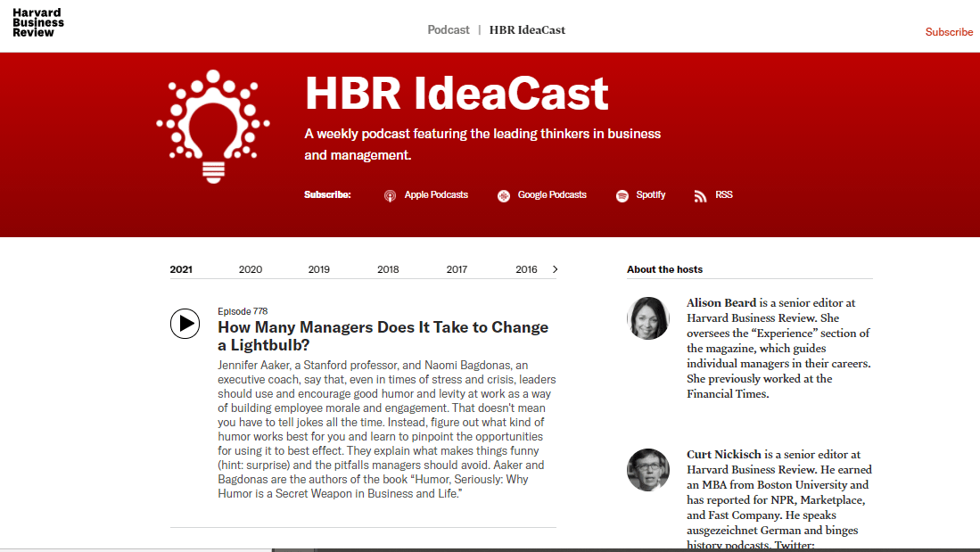The height and width of the screenshot is (552, 980).
Task: Open the 2019 episodes tab
Action: point(319,269)
